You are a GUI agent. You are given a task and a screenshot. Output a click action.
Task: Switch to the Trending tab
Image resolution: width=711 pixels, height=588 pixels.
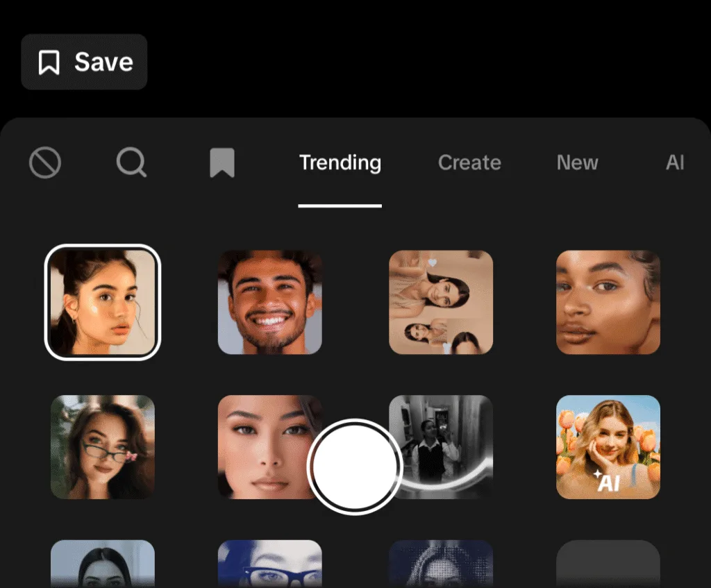pos(340,163)
